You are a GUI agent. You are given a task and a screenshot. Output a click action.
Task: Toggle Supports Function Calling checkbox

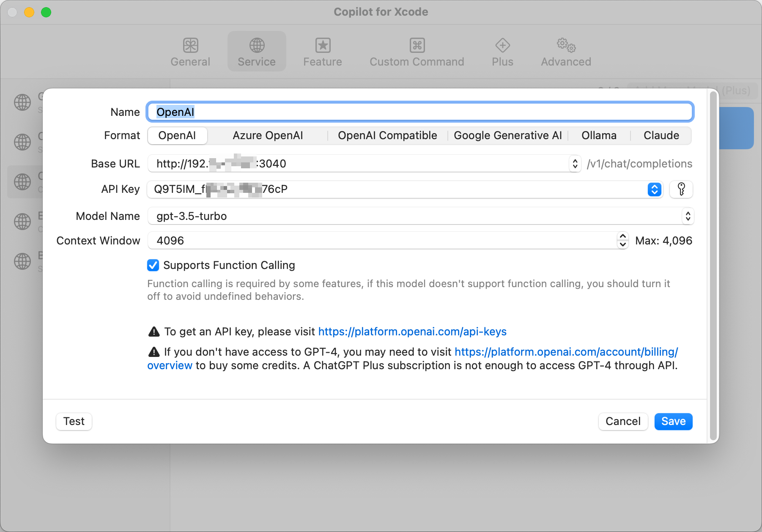[153, 265]
